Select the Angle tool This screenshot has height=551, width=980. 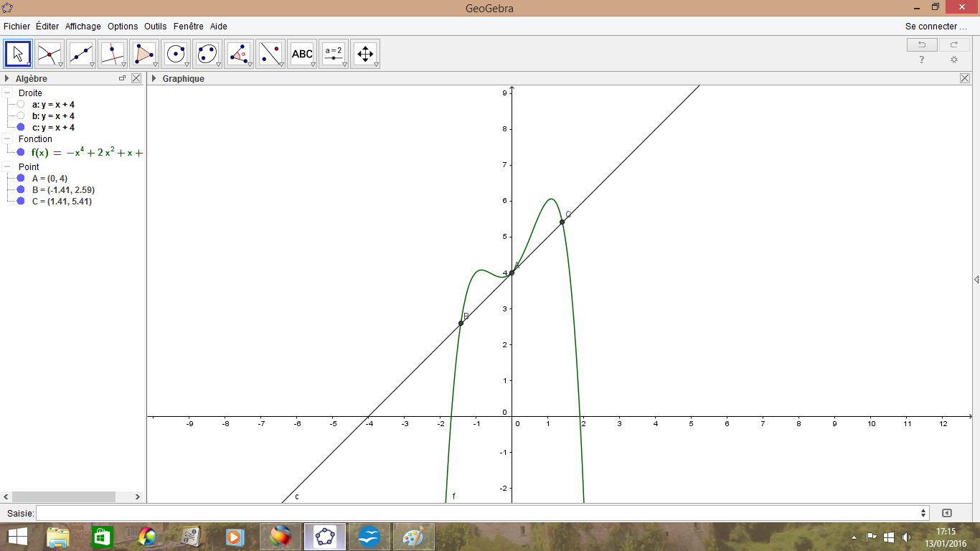[x=239, y=54]
